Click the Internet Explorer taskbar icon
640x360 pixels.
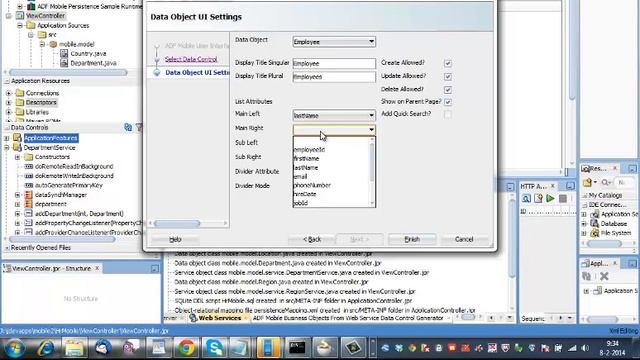[x=45, y=348]
